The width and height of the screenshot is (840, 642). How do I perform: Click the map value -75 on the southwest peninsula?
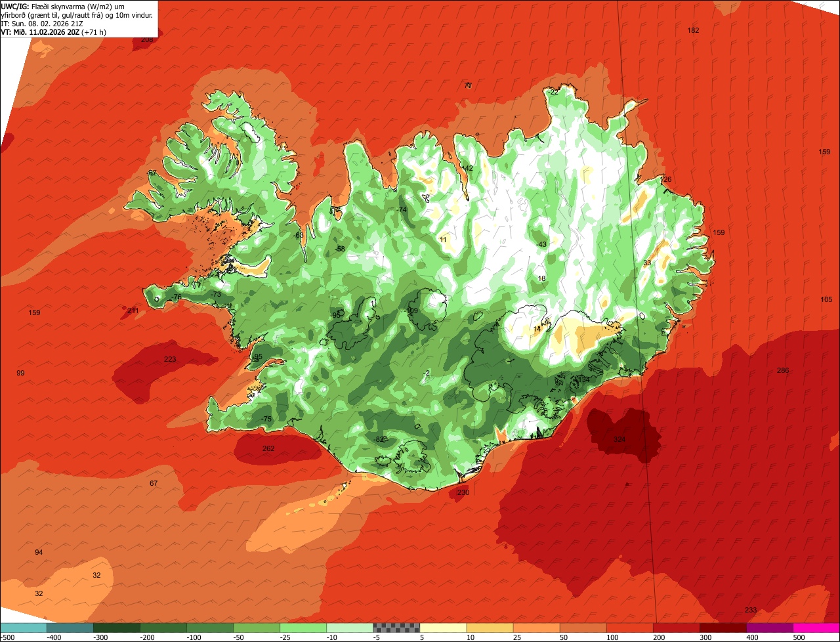point(266,419)
